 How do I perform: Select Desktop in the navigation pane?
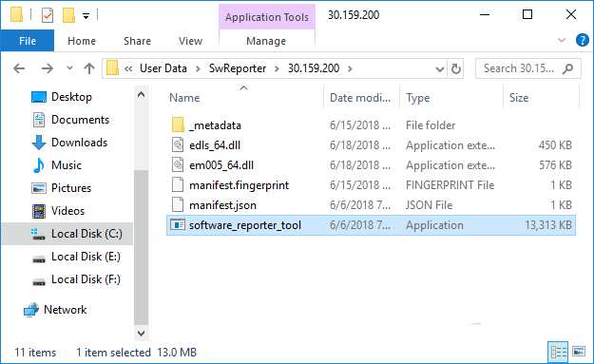[71, 97]
